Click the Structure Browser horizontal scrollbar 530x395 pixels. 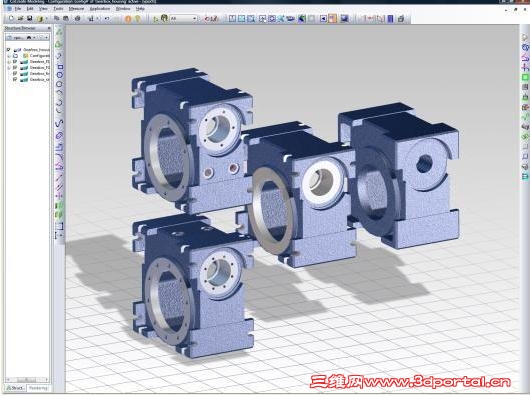pos(27,380)
